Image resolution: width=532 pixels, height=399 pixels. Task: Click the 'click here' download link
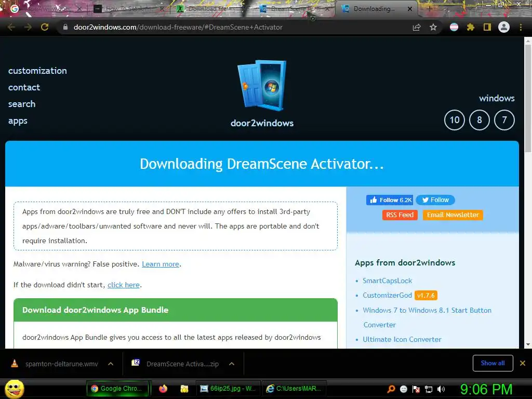point(124,285)
